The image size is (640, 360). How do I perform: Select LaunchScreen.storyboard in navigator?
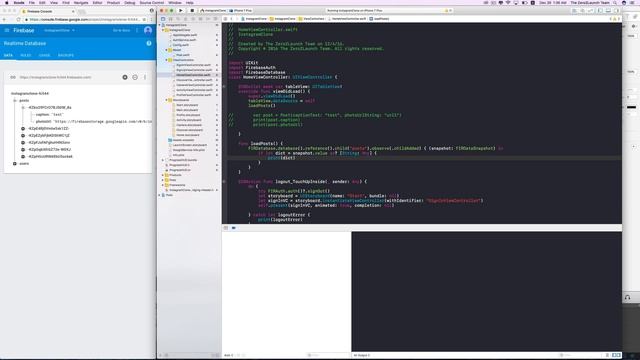189,145
